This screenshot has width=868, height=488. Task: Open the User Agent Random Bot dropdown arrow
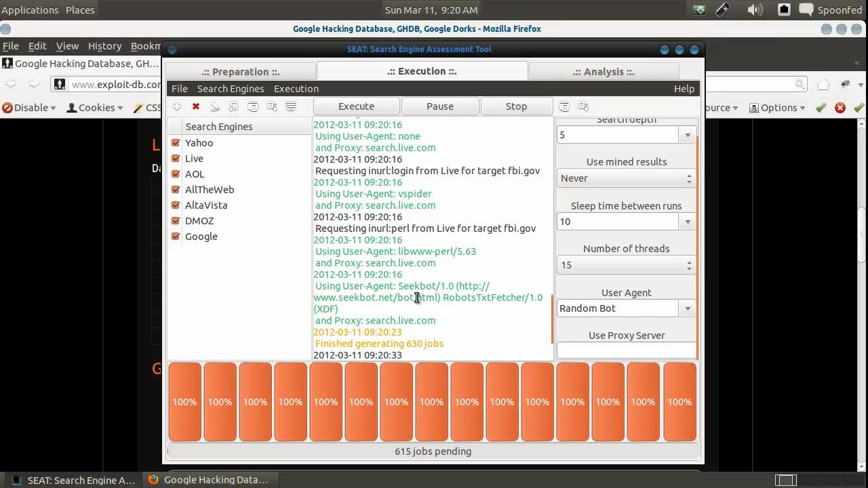[x=688, y=308]
